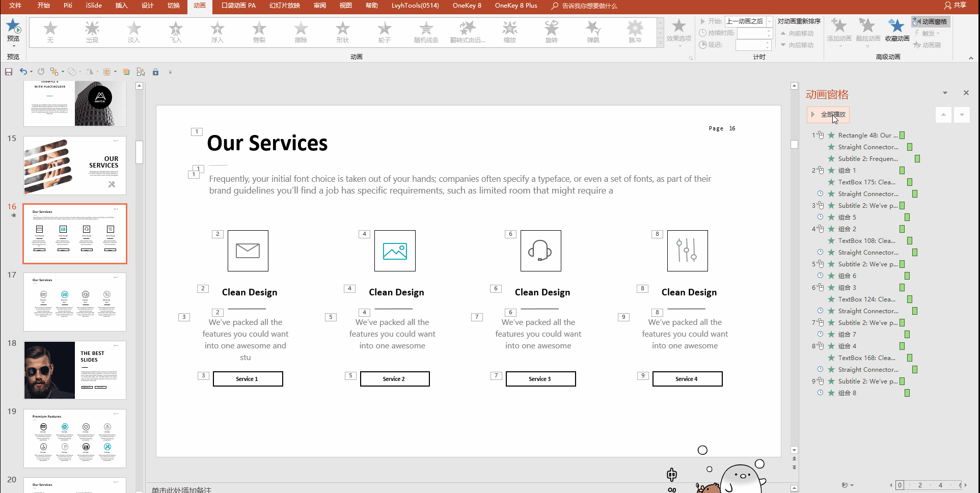Viewport: 980px width, 493px height.
Task: Select slide 17 thumbnail
Action: 75,302
